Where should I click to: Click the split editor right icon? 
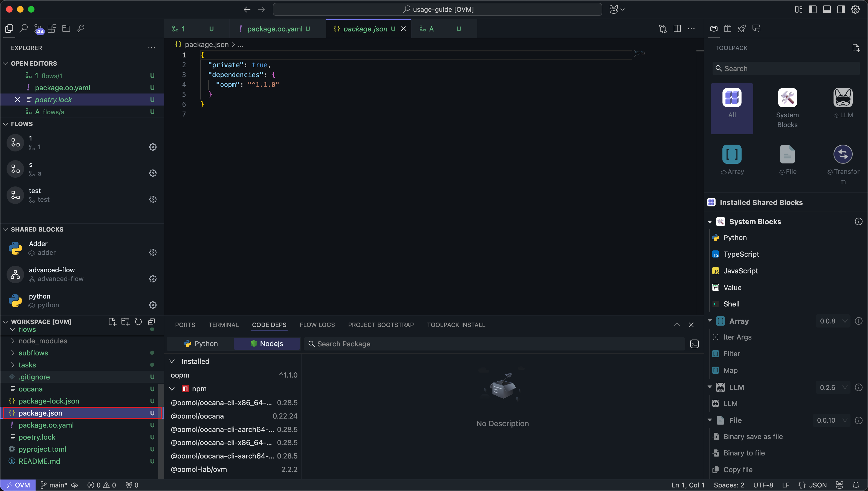point(677,29)
